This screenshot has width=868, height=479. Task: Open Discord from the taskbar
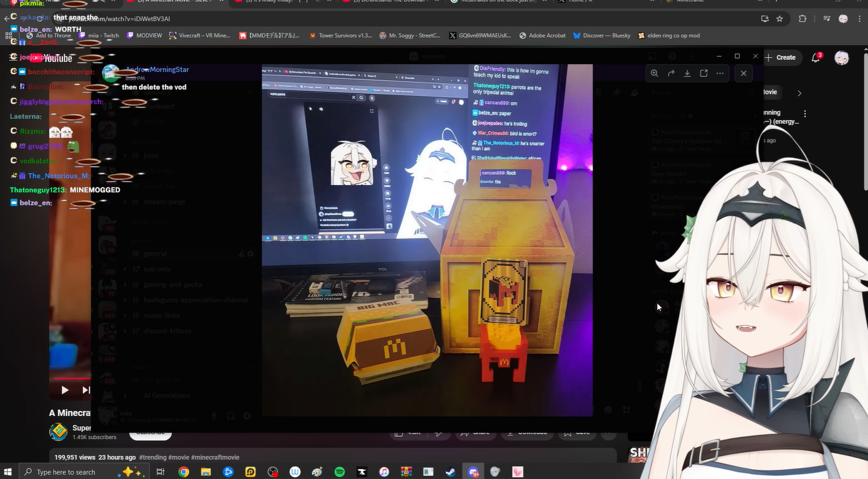click(473, 472)
